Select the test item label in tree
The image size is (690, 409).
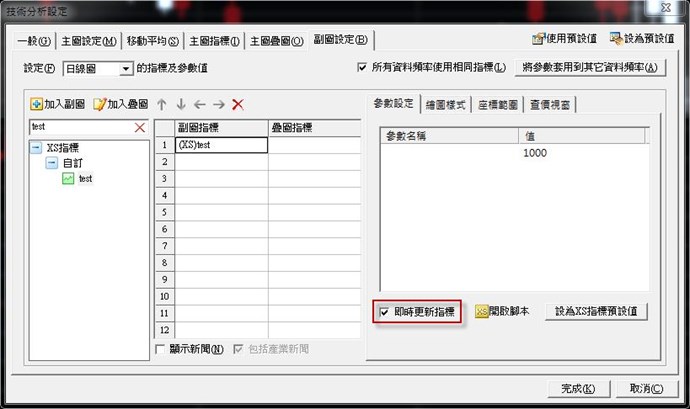click(x=85, y=179)
